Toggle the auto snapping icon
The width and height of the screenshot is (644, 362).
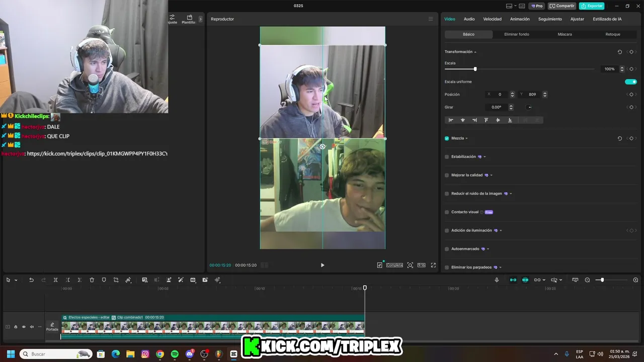point(525,280)
